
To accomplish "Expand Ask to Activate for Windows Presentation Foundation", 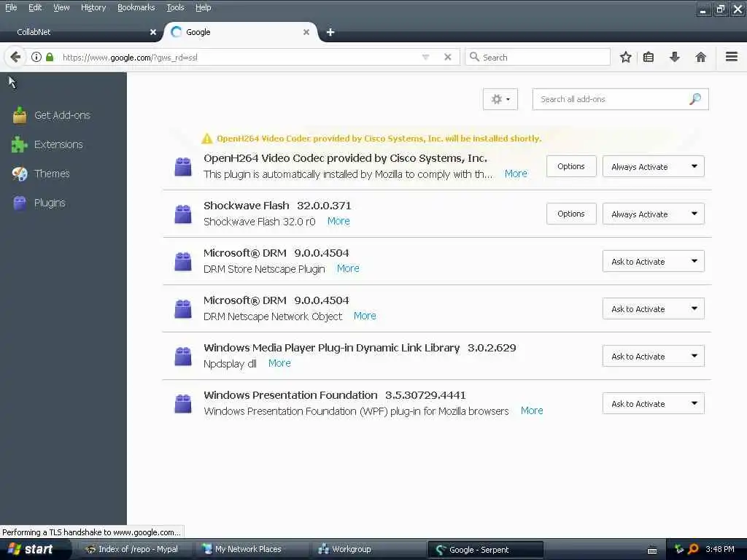I will tap(653, 403).
